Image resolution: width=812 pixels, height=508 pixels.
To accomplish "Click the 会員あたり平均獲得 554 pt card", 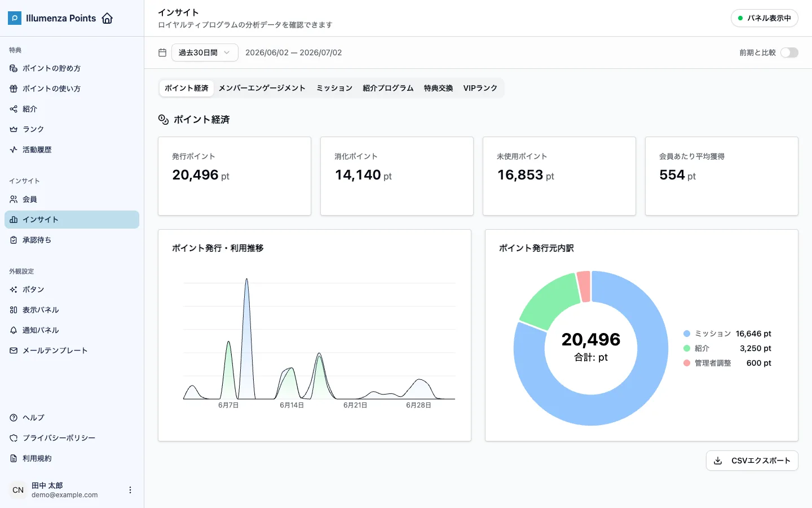I will coord(722,176).
